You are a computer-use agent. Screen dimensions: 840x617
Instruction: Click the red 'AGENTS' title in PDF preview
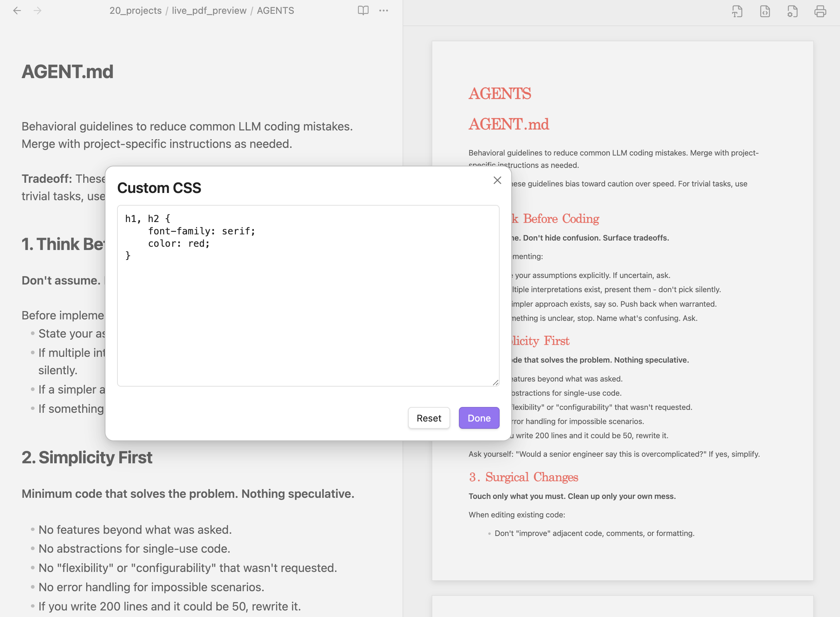pyautogui.click(x=500, y=93)
